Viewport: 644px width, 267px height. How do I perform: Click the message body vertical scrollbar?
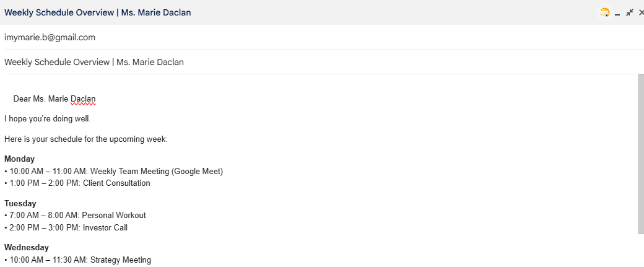point(641,155)
